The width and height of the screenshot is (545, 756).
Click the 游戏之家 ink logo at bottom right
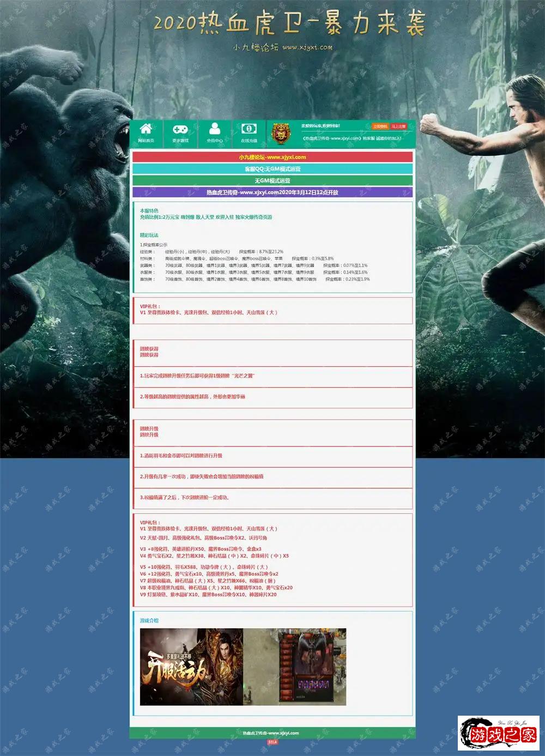[x=497, y=733]
